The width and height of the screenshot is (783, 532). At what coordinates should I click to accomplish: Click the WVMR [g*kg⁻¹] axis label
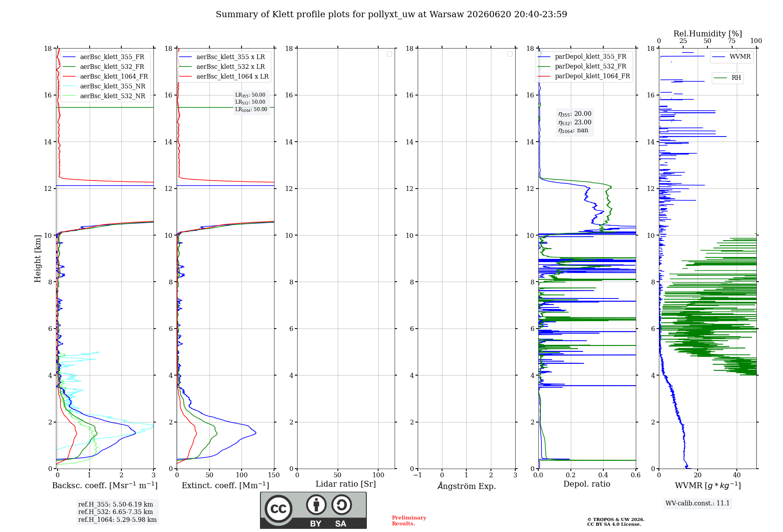click(x=708, y=485)
